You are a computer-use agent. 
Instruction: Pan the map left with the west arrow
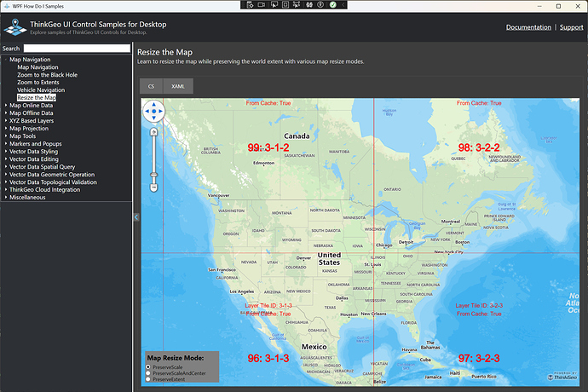click(x=147, y=112)
